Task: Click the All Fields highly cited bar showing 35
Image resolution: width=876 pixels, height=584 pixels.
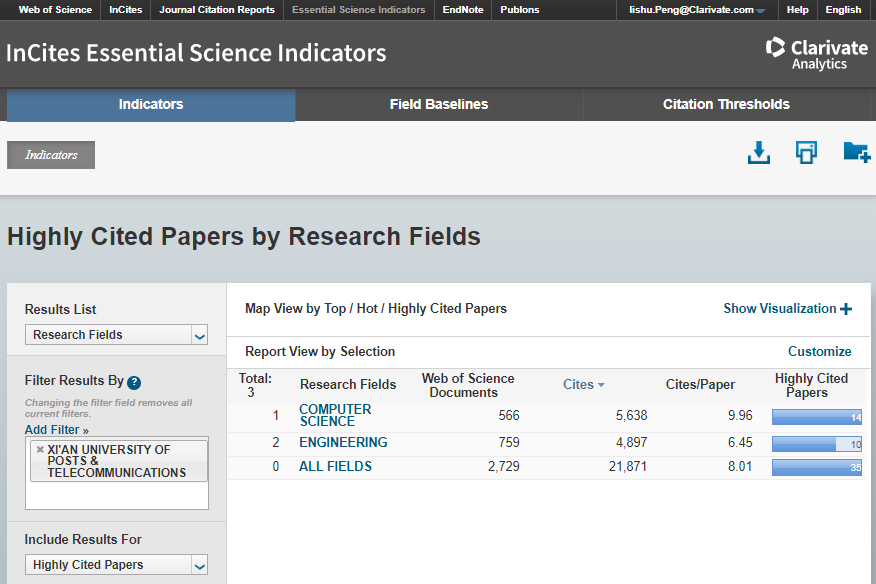Action: pos(817,467)
